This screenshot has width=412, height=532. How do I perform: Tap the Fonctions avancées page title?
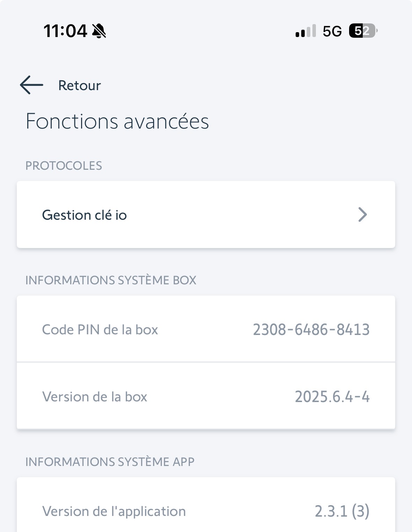[x=117, y=121]
